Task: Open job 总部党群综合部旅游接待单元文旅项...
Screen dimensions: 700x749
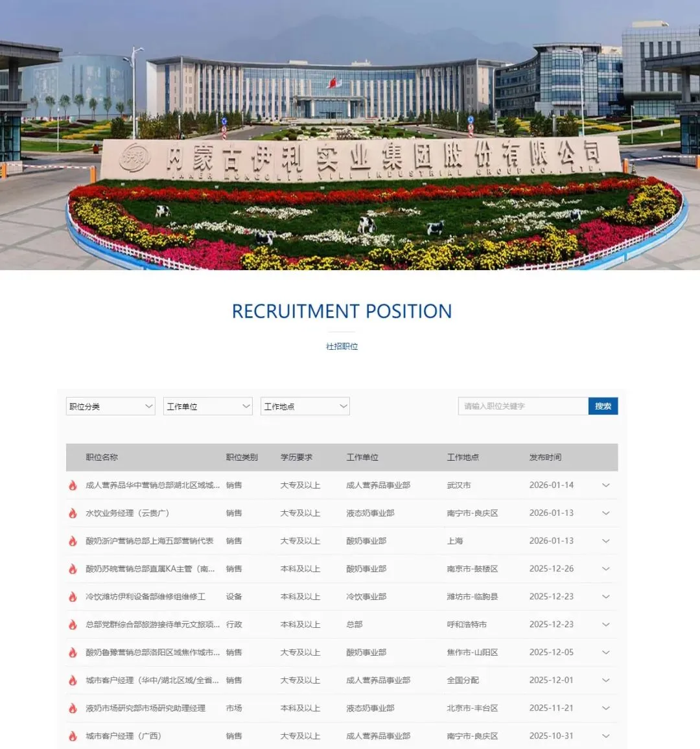Action: (152, 625)
